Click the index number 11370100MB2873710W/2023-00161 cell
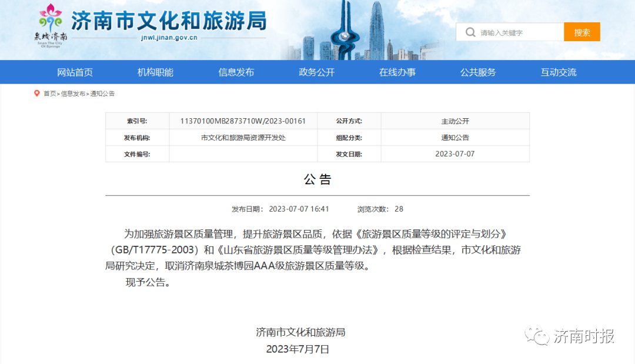The width and height of the screenshot is (635, 364). click(x=243, y=121)
